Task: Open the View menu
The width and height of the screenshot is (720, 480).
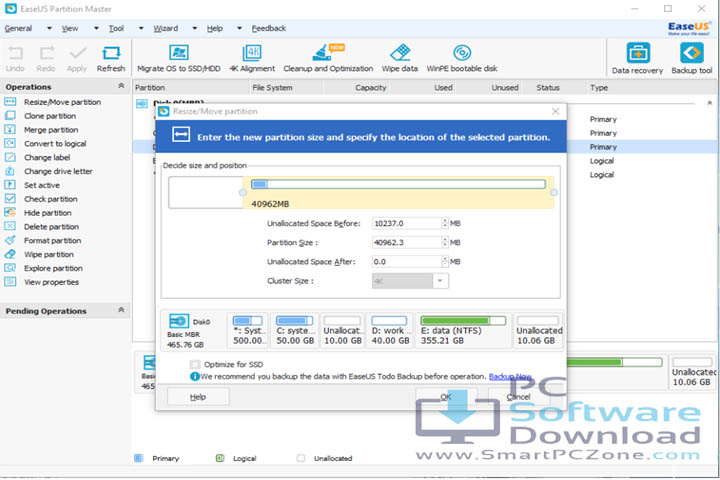Action: click(x=70, y=28)
